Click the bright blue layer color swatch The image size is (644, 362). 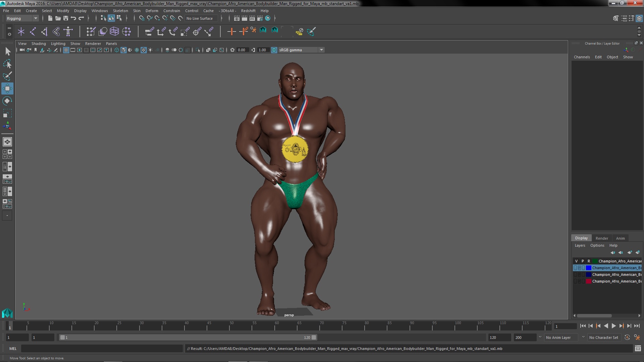click(589, 268)
